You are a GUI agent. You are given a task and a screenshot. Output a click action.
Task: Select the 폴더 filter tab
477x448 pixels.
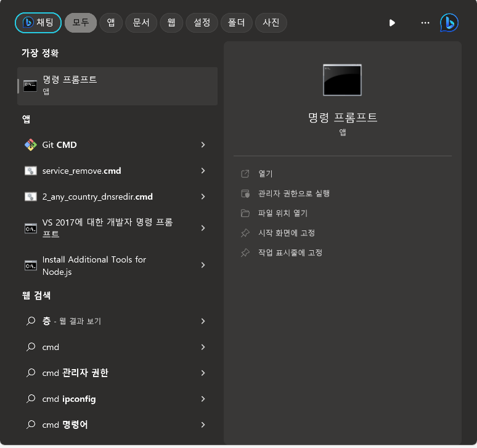click(x=237, y=23)
